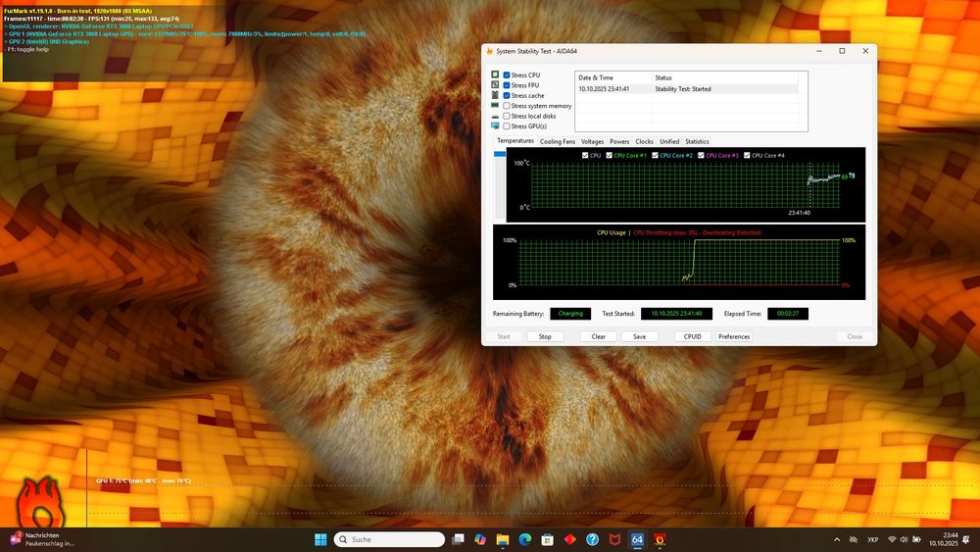Click the Clear button
980x552 pixels.
pos(598,336)
